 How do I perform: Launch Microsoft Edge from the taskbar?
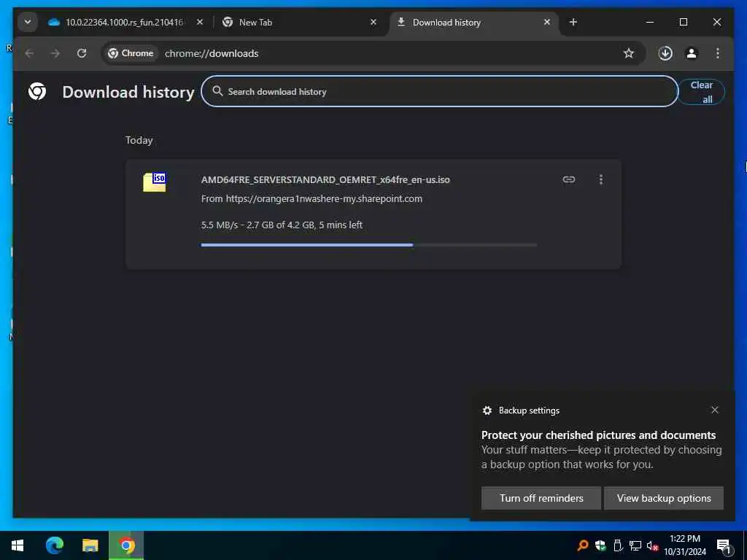pos(54,545)
